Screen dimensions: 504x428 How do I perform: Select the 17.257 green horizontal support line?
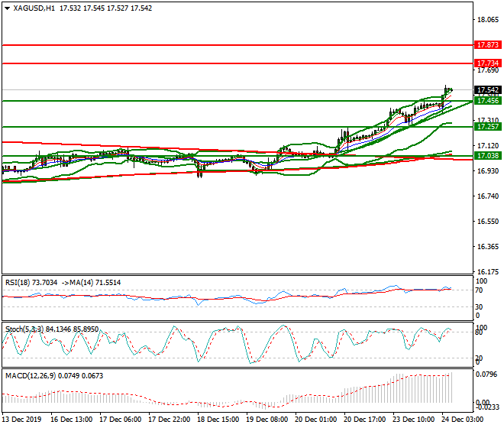[x=237, y=127]
